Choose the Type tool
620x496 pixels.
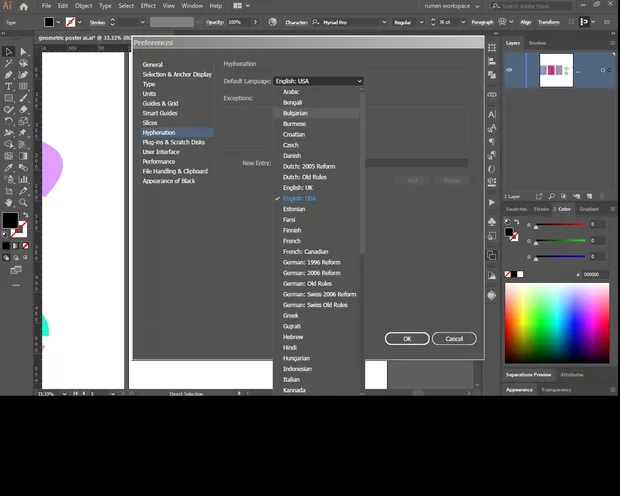coord(8,86)
